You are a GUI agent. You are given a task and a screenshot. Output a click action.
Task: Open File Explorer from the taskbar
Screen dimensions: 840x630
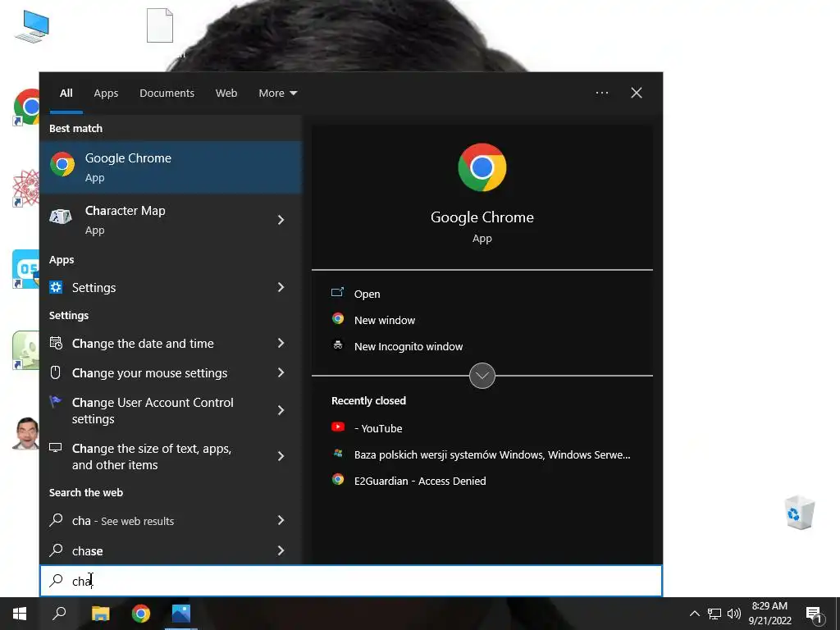pyautogui.click(x=100, y=614)
